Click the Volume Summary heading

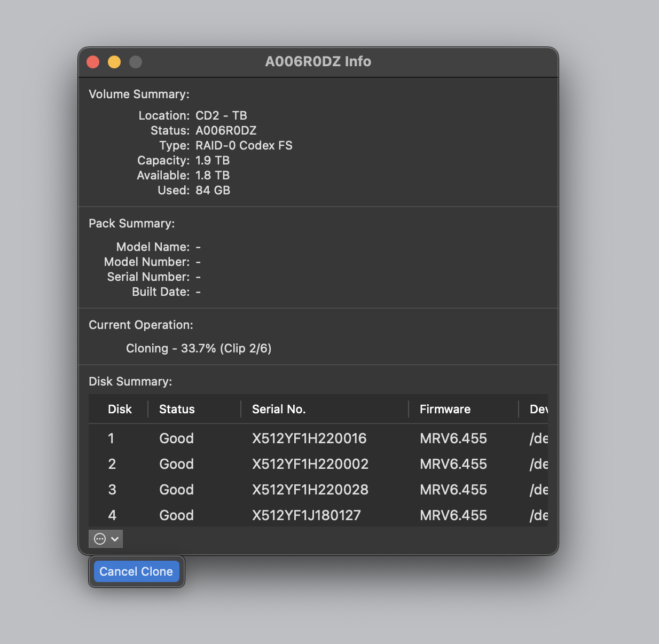coord(139,94)
